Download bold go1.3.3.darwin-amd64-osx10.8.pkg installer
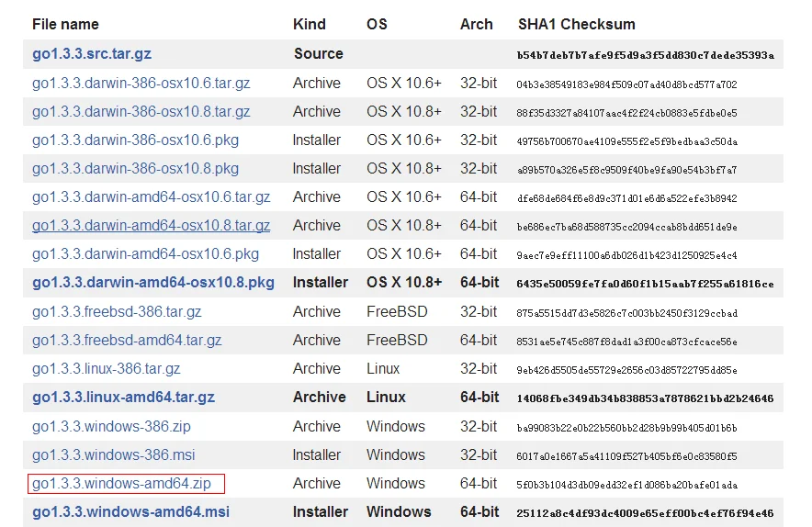This screenshot has height=527, width=812. [x=153, y=282]
